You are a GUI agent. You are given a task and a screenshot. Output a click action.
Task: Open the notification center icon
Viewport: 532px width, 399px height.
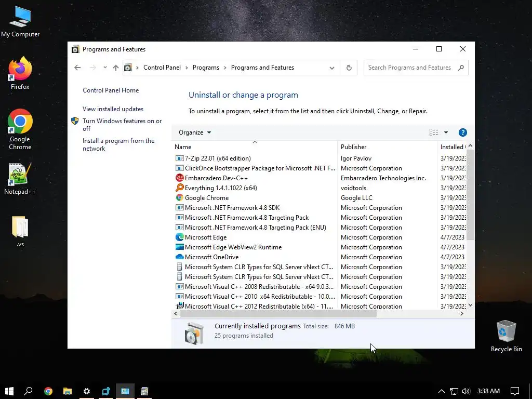(515, 391)
